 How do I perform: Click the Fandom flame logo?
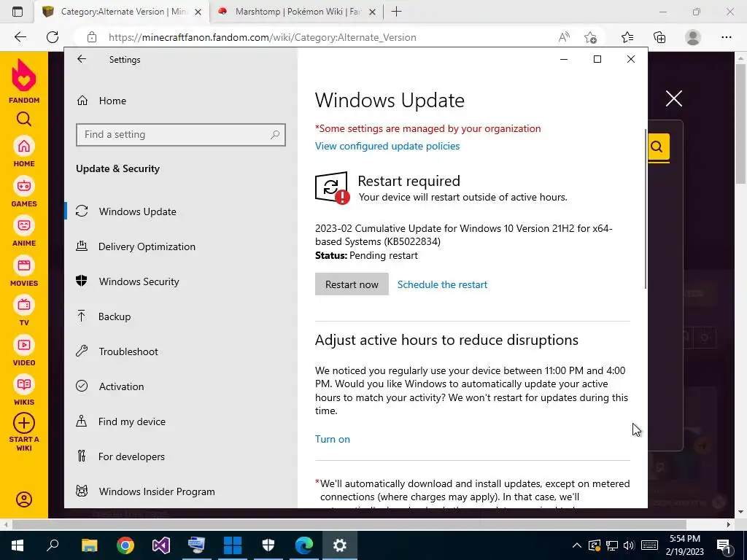tap(24, 75)
